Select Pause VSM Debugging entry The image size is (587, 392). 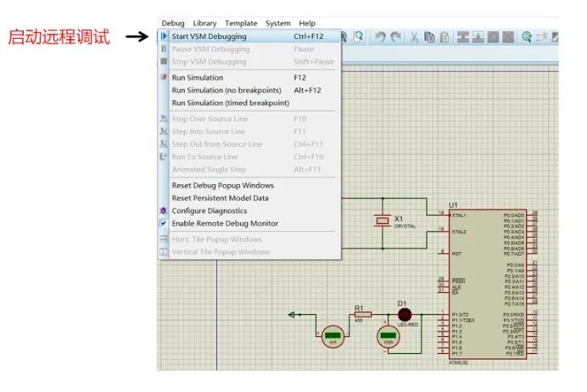tap(249, 49)
